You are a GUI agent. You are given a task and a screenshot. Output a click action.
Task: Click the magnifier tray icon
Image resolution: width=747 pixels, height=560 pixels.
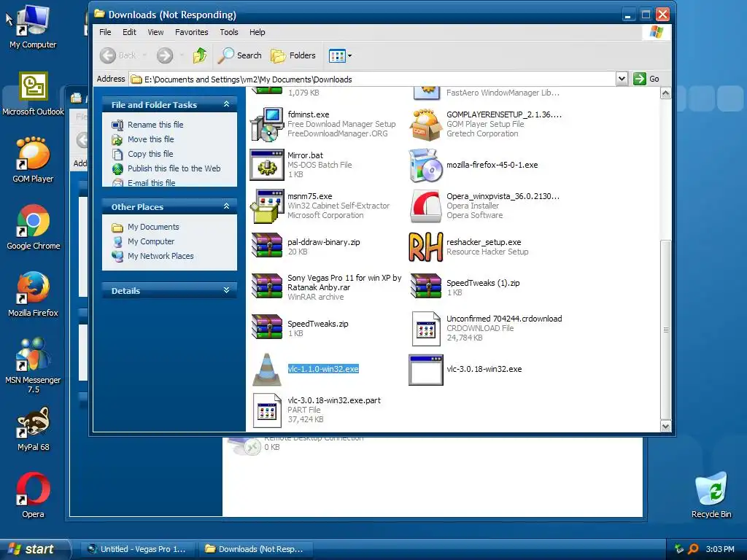(x=693, y=549)
